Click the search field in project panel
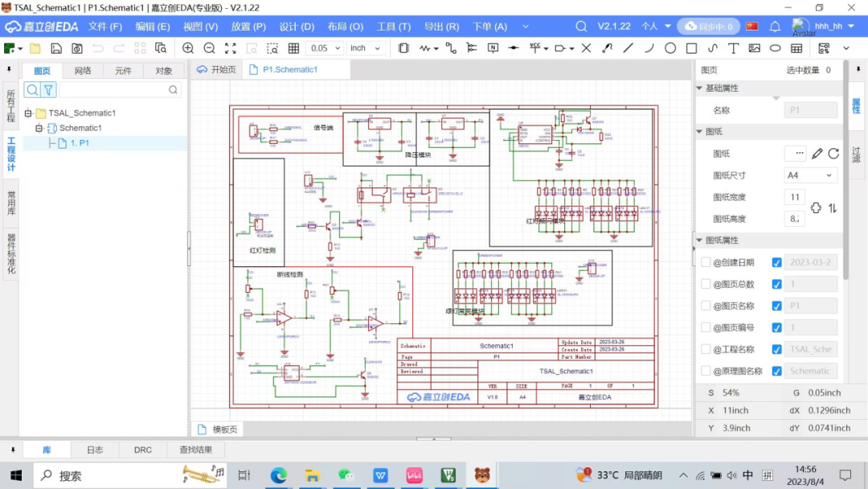 [x=120, y=90]
